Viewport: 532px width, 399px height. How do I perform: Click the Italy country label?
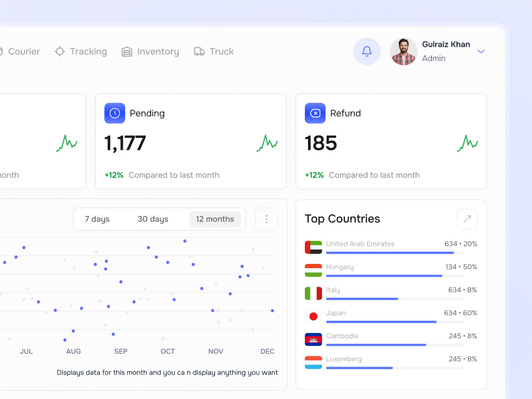click(x=333, y=290)
